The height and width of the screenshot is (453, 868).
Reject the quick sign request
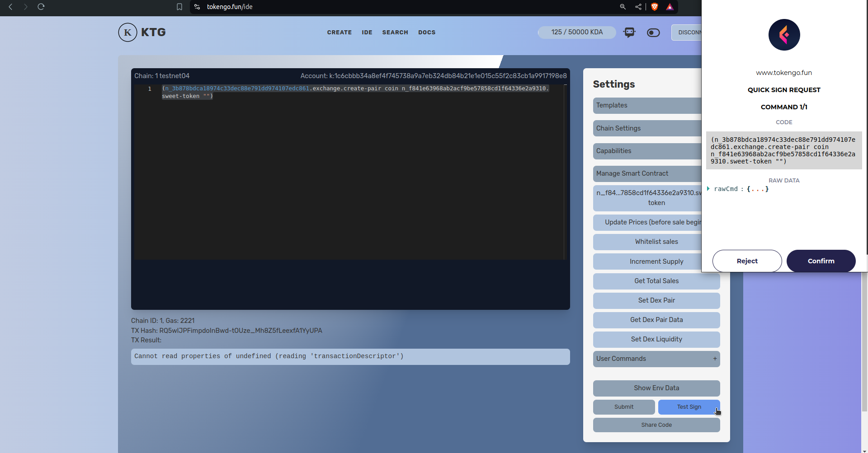pyautogui.click(x=747, y=261)
